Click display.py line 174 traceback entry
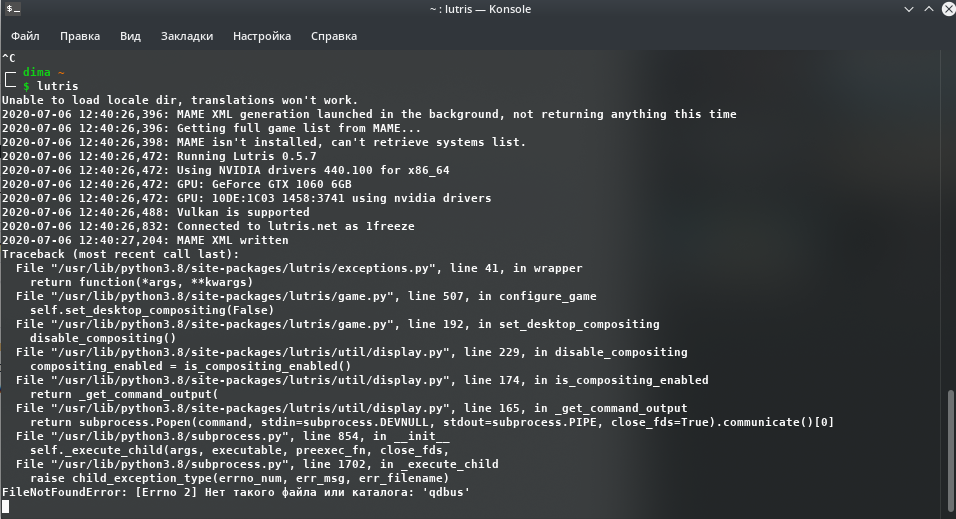This screenshot has width=956, height=519. tap(362, 381)
